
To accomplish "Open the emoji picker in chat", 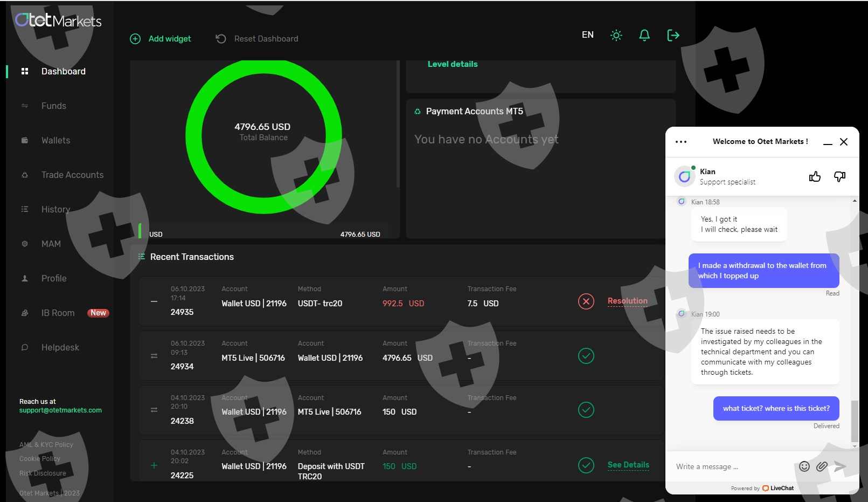I will (804, 466).
